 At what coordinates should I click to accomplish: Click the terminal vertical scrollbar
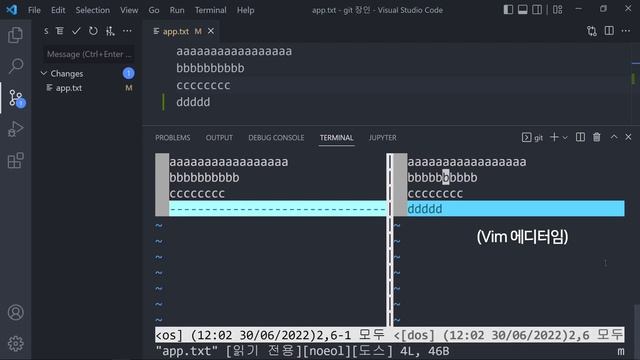click(x=637, y=331)
